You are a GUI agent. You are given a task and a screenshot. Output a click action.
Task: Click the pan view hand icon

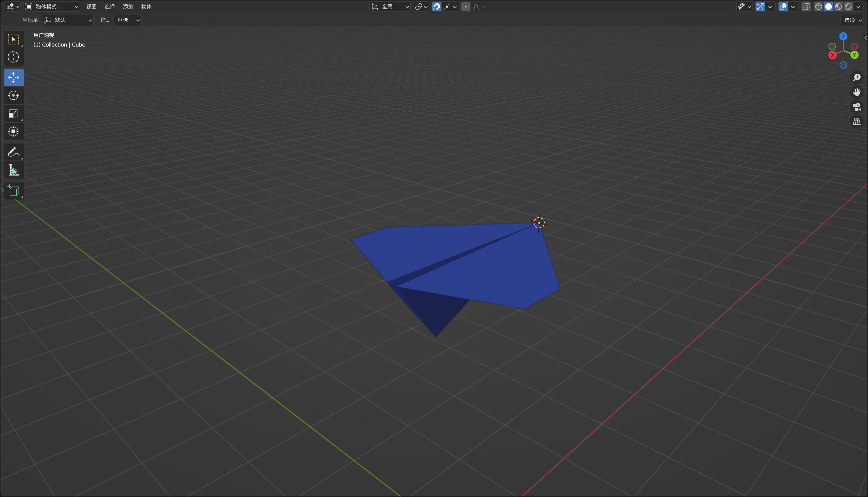pyautogui.click(x=857, y=92)
